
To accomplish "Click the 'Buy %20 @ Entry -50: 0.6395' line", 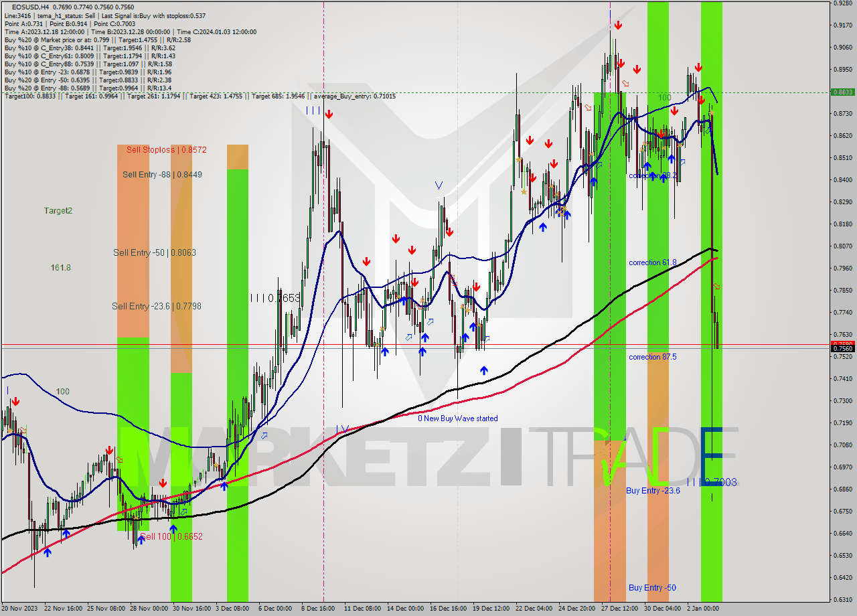I will click(x=88, y=80).
